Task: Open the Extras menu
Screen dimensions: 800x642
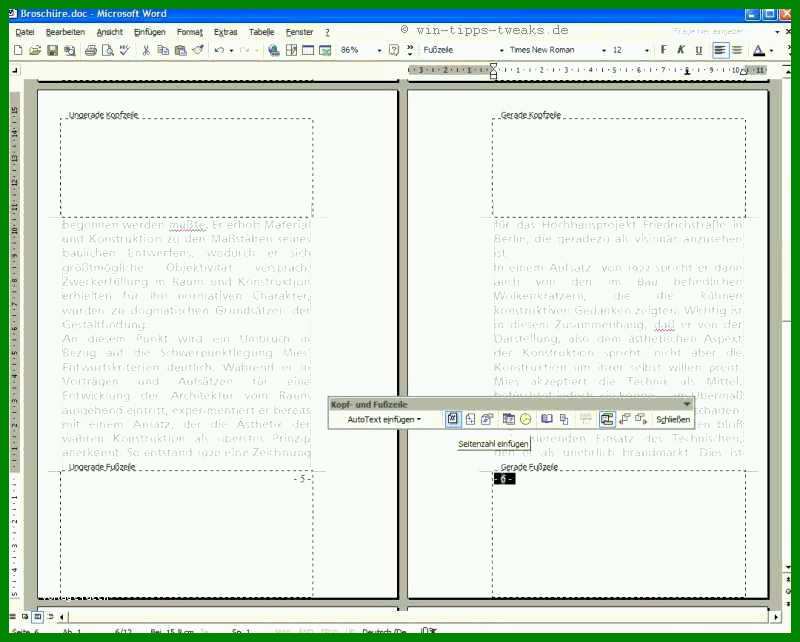Action: click(x=226, y=32)
